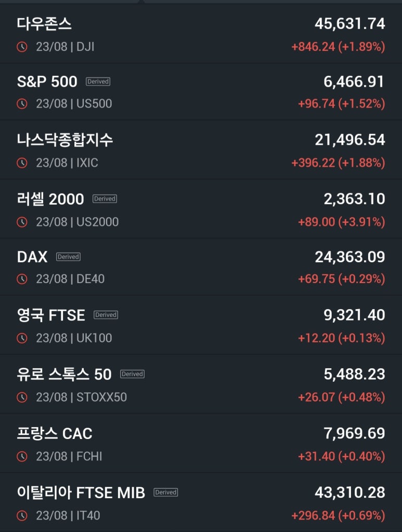
Task: Click the clock icon beside UK100
Action: 22,338
